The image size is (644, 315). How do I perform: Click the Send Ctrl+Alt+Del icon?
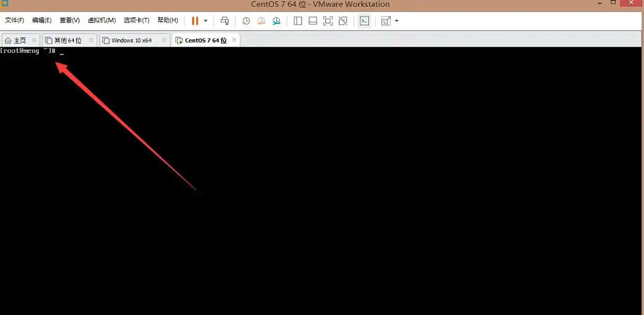[225, 21]
